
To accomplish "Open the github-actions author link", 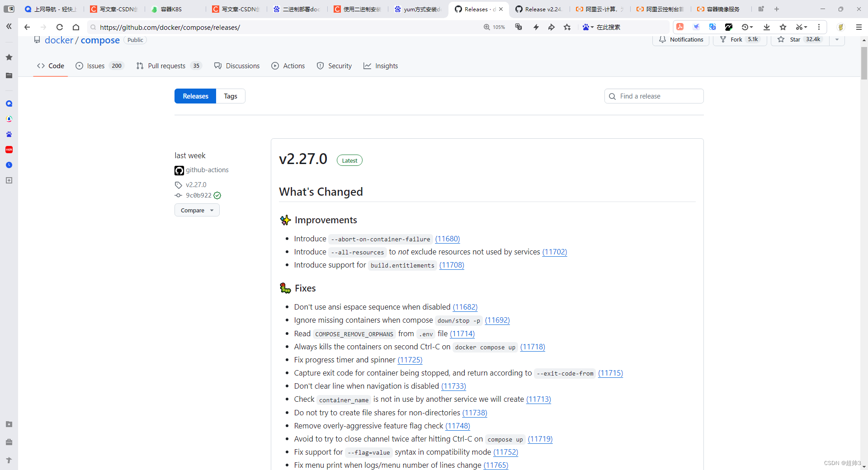I will coord(207,170).
